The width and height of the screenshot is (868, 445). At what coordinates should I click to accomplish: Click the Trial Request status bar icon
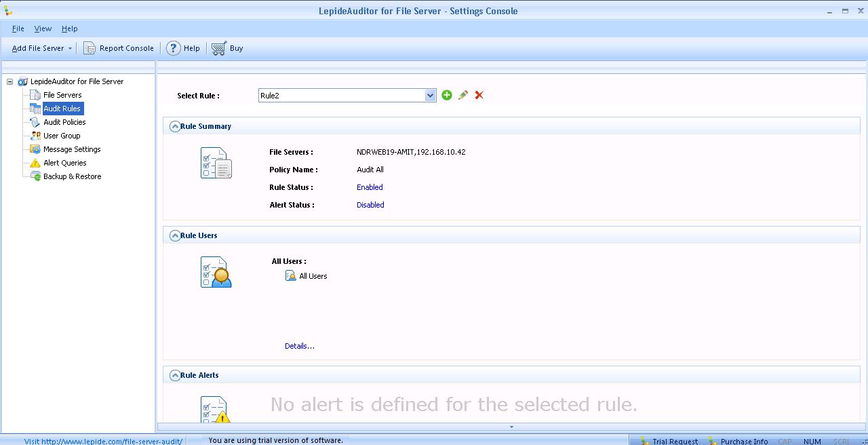tap(645, 441)
